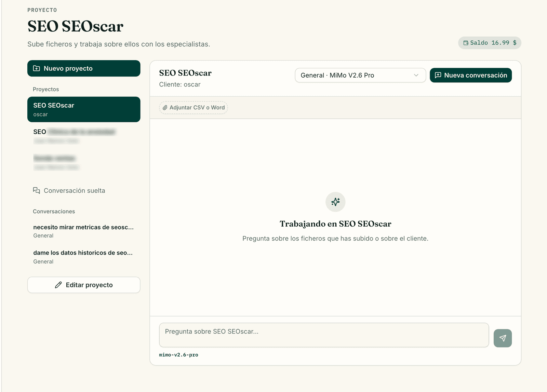547x392 pixels.
Task: Click the mimo-v2.6-pro model label
Action: [178, 355]
